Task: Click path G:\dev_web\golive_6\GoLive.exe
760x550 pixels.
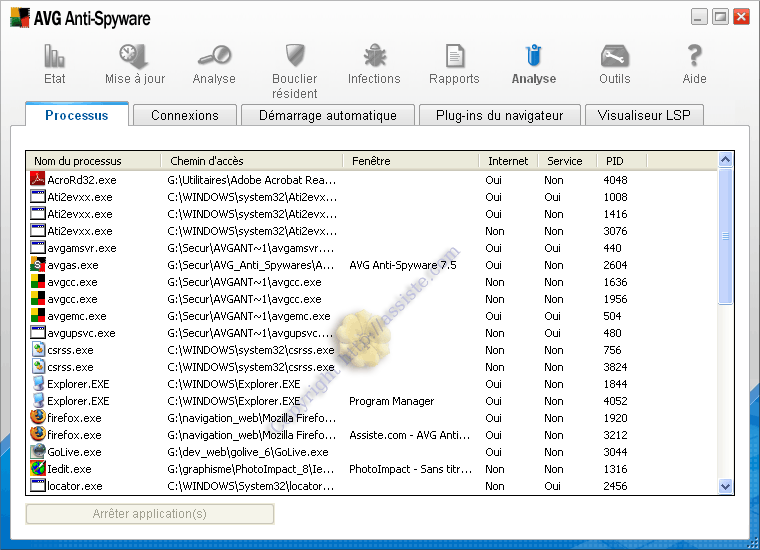Action: [x=248, y=452]
